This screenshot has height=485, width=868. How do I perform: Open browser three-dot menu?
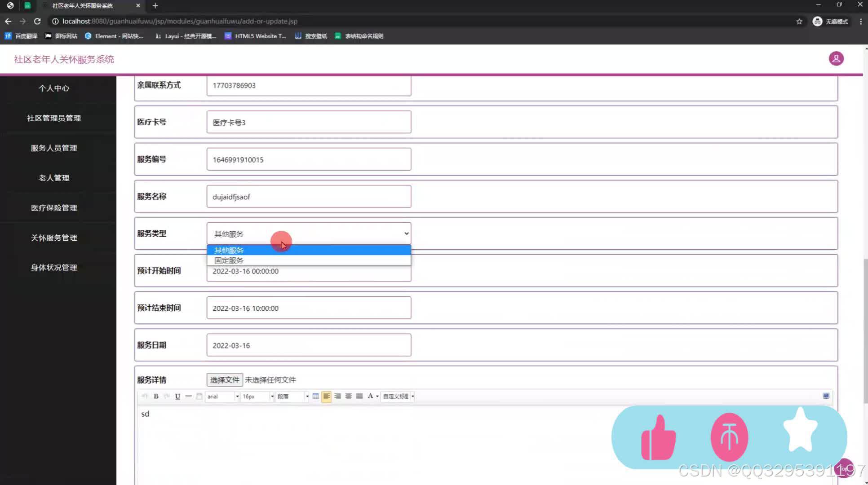pyautogui.click(x=860, y=21)
